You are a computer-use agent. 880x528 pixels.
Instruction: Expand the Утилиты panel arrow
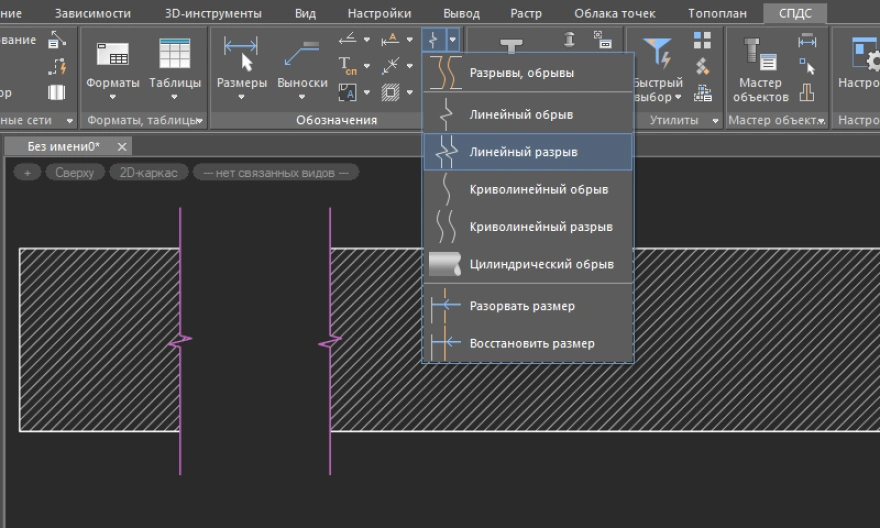pos(715,121)
